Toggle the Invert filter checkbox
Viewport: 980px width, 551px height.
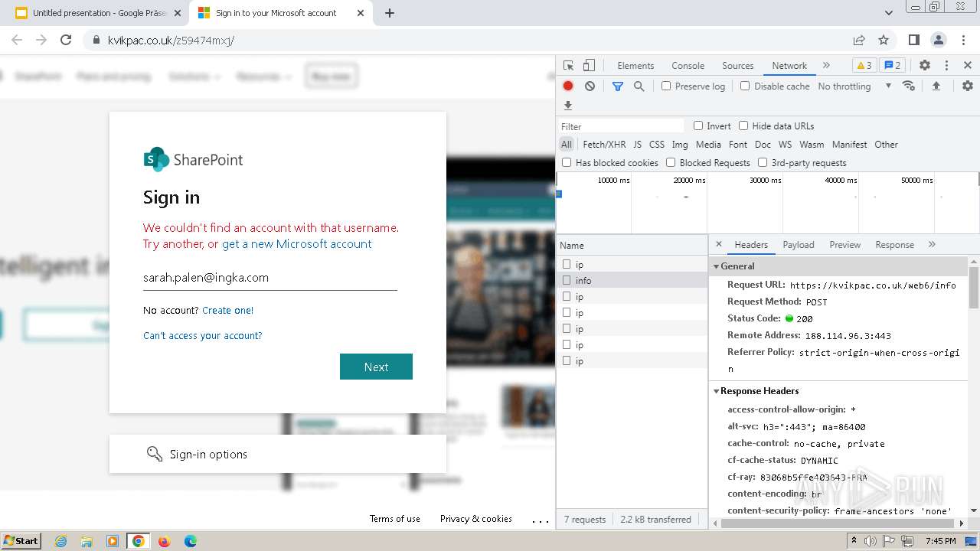[x=698, y=126]
